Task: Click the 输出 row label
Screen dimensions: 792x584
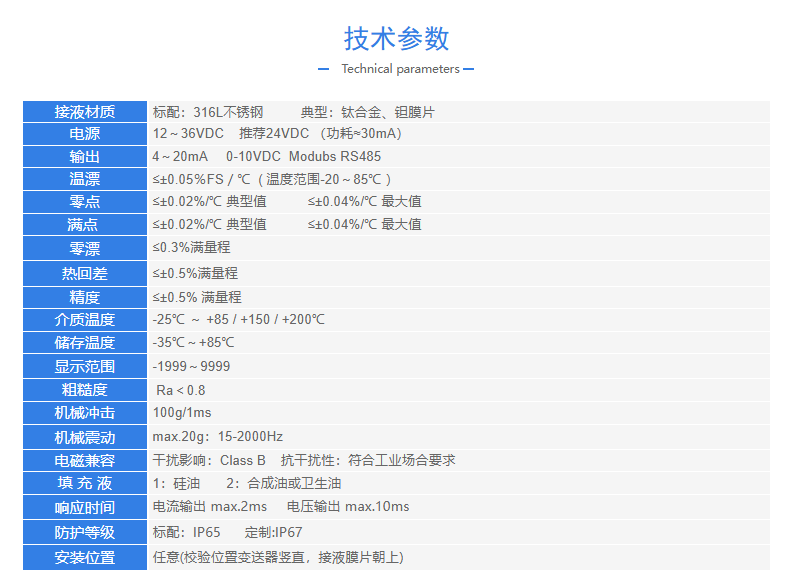Action: [x=85, y=157]
